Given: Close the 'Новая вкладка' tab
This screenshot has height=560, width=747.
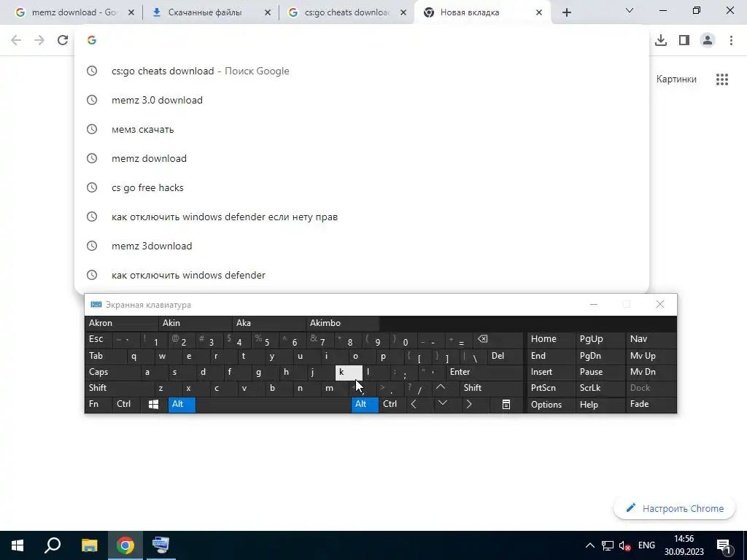Looking at the screenshot, I should (539, 12).
